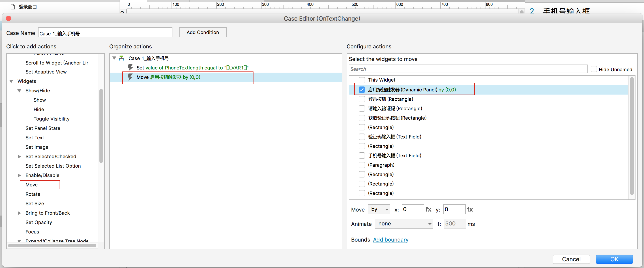Select the Set Panel State action
Screen dimensions: 644x268
[x=43, y=128]
